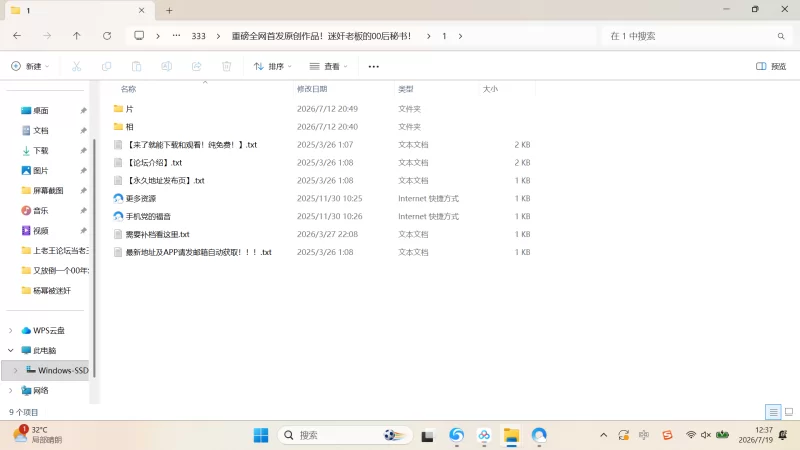Open 图片 in the sidebar
This screenshot has width=800, height=450.
click(41, 170)
